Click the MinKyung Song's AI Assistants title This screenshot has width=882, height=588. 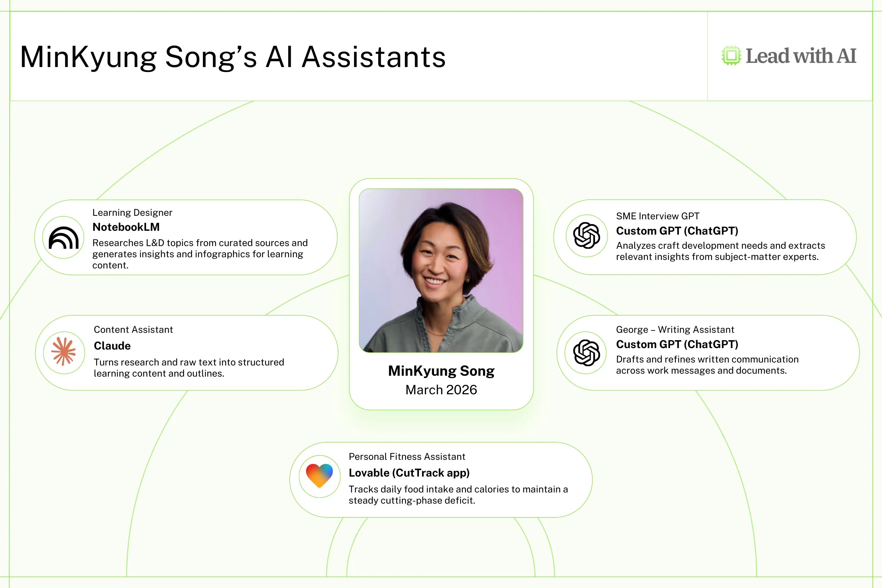point(233,57)
